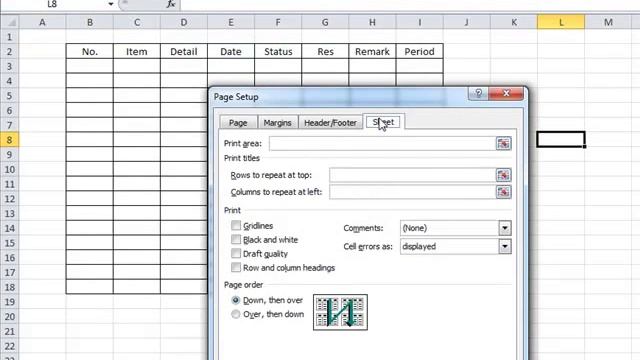Click the selected cell L8
Viewport: 640px width, 360px height.
[x=561, y=140]
